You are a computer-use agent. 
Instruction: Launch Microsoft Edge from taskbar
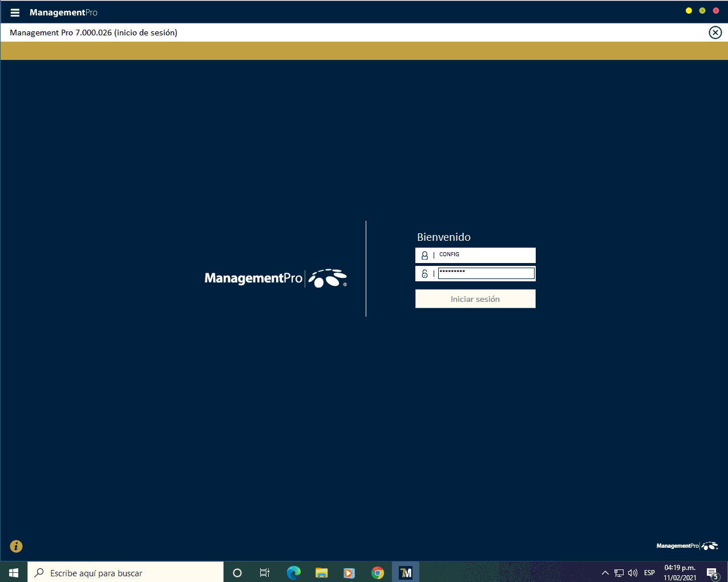click(x=293, y=572)
